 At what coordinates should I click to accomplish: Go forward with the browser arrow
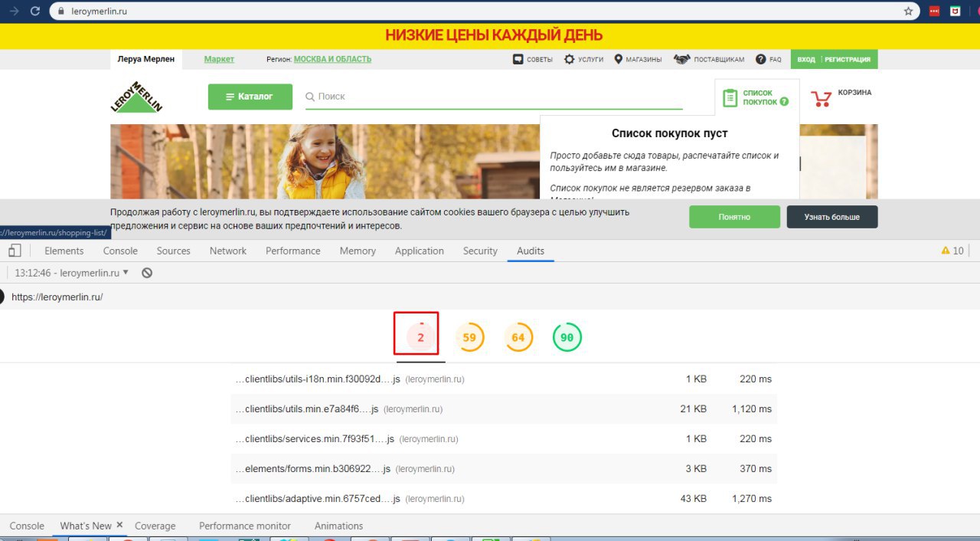13,11
